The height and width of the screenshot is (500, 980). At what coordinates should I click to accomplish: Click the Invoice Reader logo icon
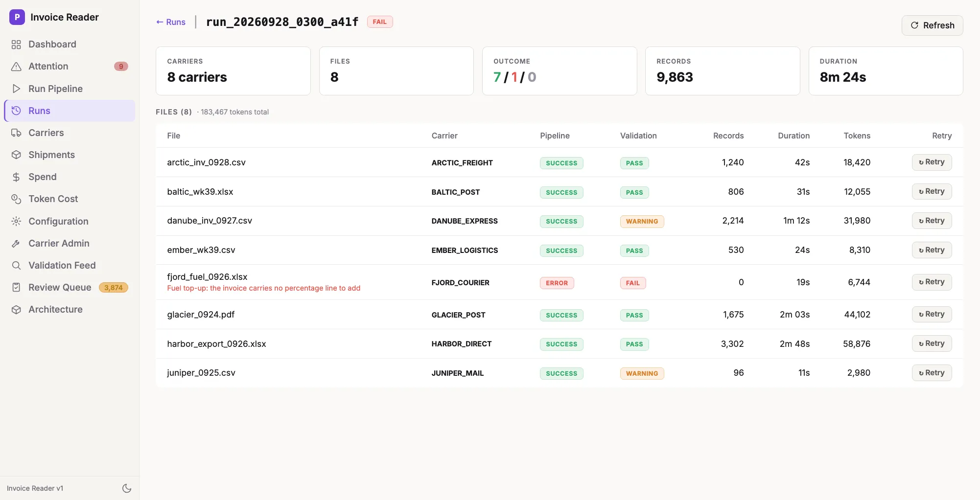pyautogui.click(x=17, y=17)
